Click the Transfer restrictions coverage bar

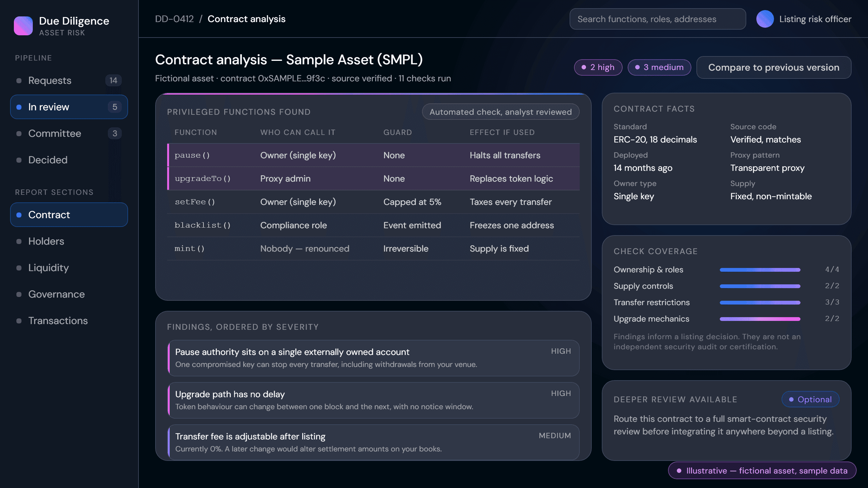760,302
